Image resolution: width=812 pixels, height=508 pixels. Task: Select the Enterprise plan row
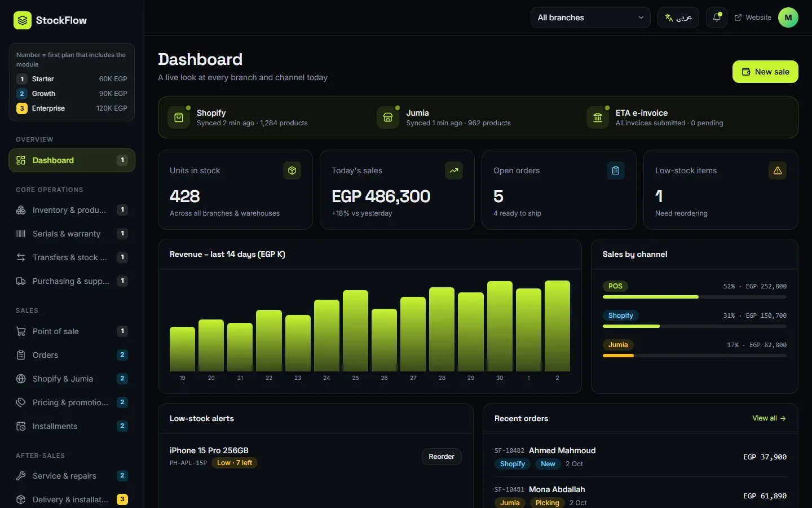click(72, 108)
